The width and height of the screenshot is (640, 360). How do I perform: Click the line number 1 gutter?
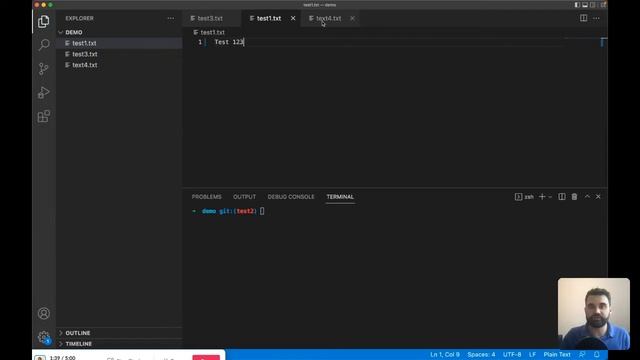point(200,42)
